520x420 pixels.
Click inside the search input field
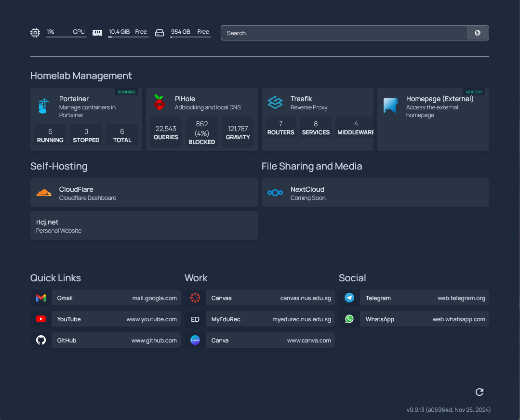337,33
